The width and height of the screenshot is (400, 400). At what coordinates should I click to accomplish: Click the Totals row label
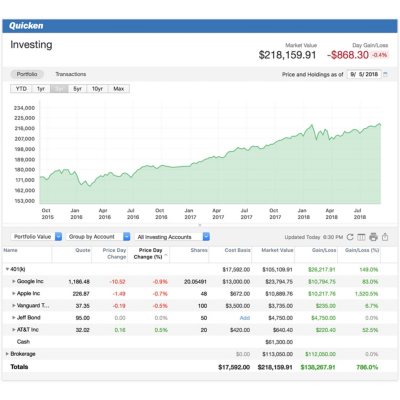pos(19,367)
